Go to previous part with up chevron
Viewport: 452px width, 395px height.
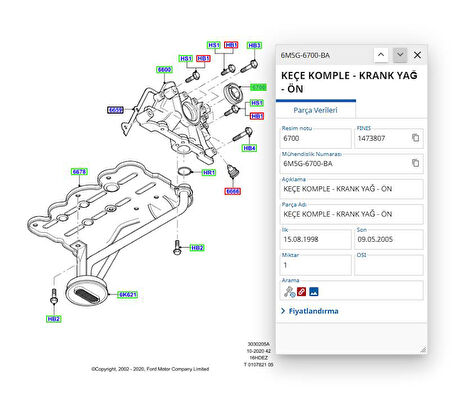tap(381, 55)
